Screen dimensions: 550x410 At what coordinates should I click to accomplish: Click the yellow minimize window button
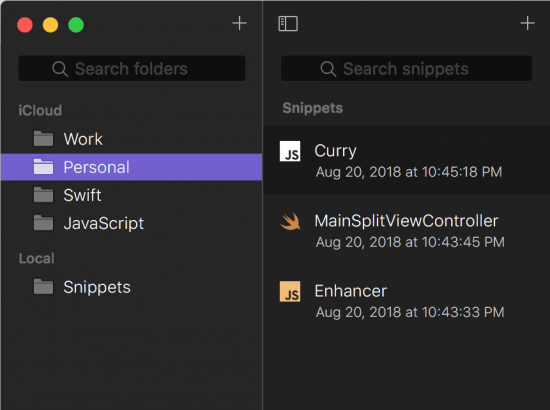pyautogui.click(x=51, y=25)
